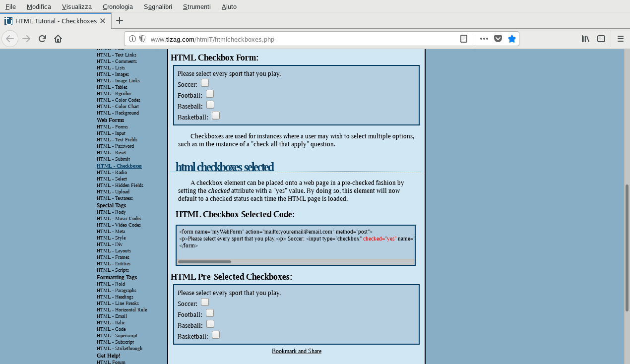Open the Modifica menu
Image resolution: width=630 pixels, height=364 pixels.
39,6
